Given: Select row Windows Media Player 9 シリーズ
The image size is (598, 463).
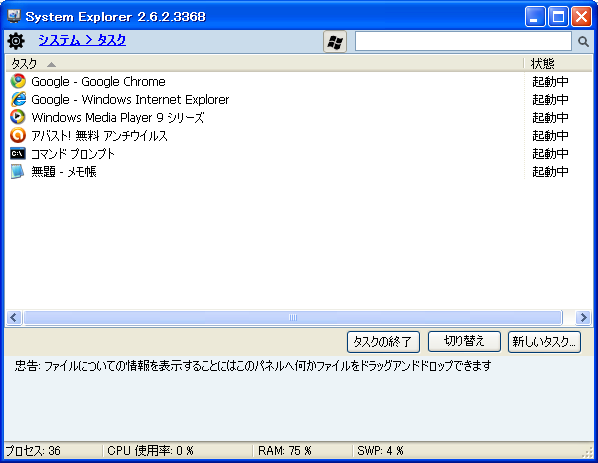Looking at the screenshot, I should pyautogui.click(x=299, y=117).
